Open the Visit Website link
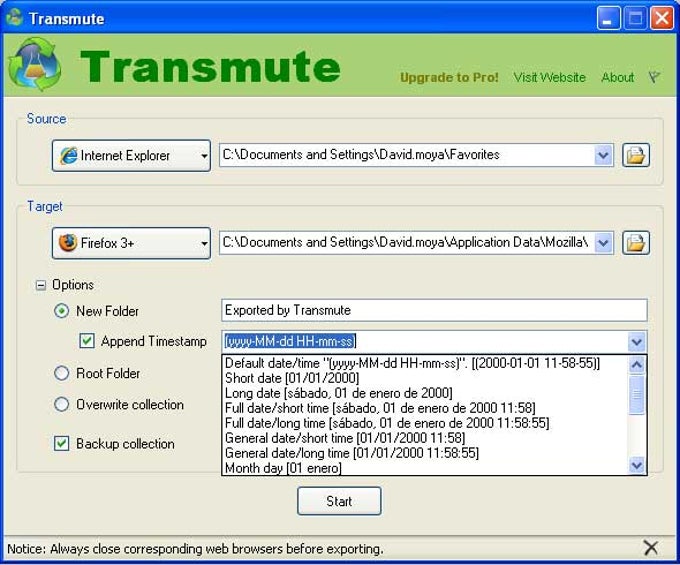 tap(549, 78)
